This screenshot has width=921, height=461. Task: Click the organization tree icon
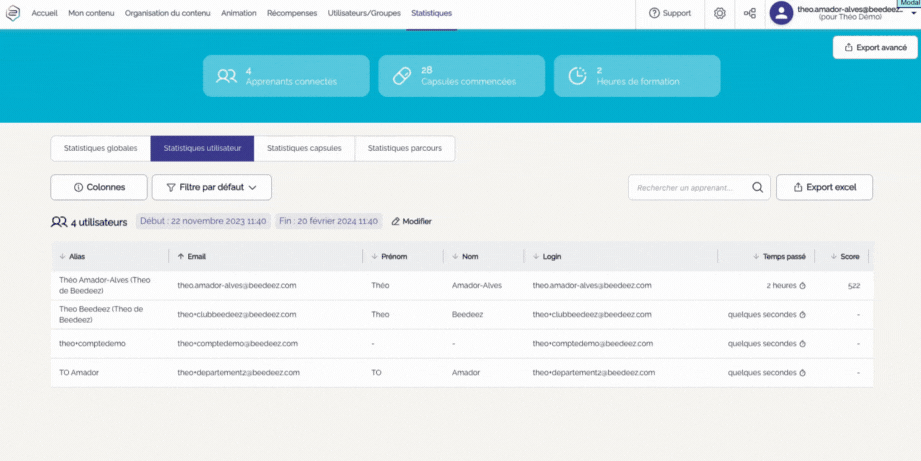coord(750,13)
